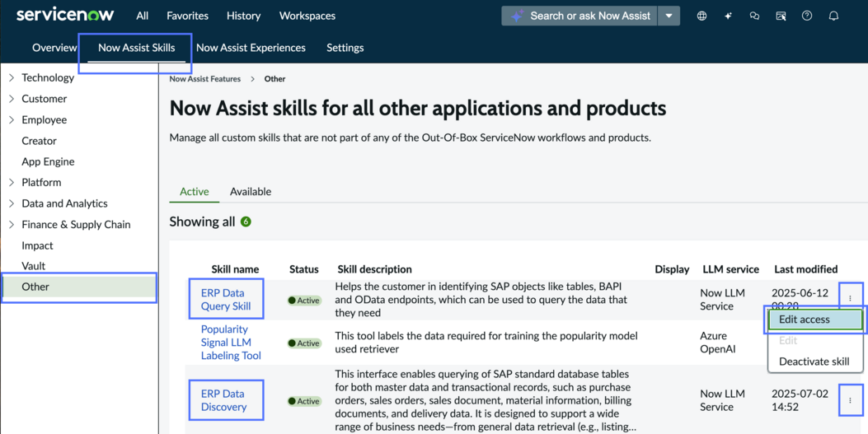Select Other in the sidebar

[x=78, y=287]
